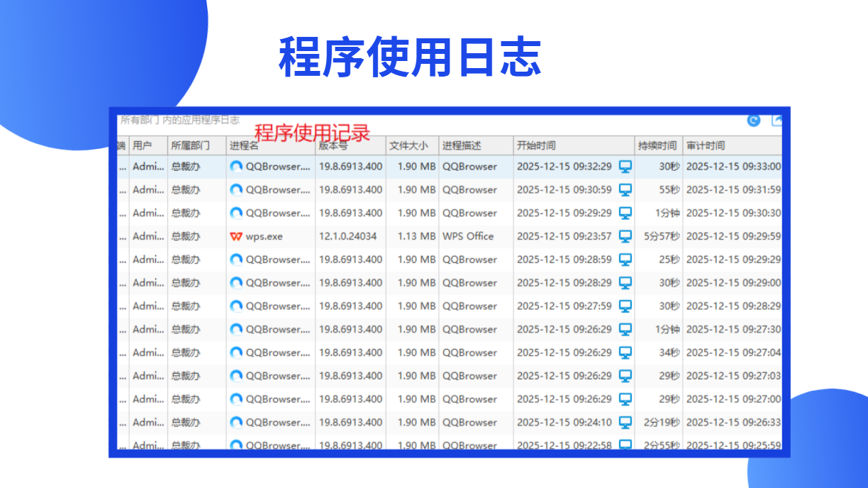Image resolution: width=868 pixels, height=488 pixels.
Task: Click the export icon beside the refresh icon
Action: (x=777, y=121)
